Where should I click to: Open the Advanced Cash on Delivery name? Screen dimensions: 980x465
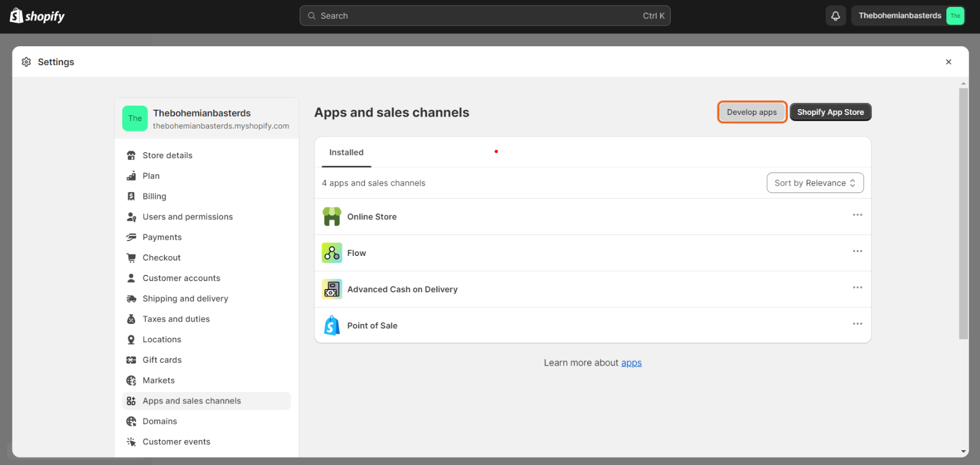click(x=403, y=289)
